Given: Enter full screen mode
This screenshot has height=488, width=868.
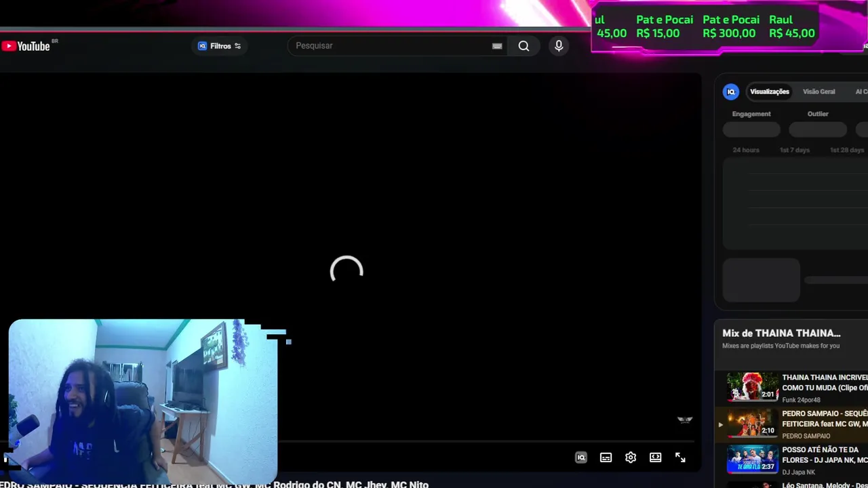Looking at the screenshot, I should tap(680, 457).
